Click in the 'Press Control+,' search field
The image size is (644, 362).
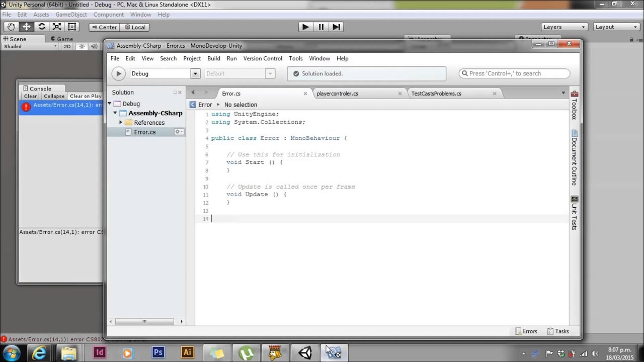(x=514, y=73)
